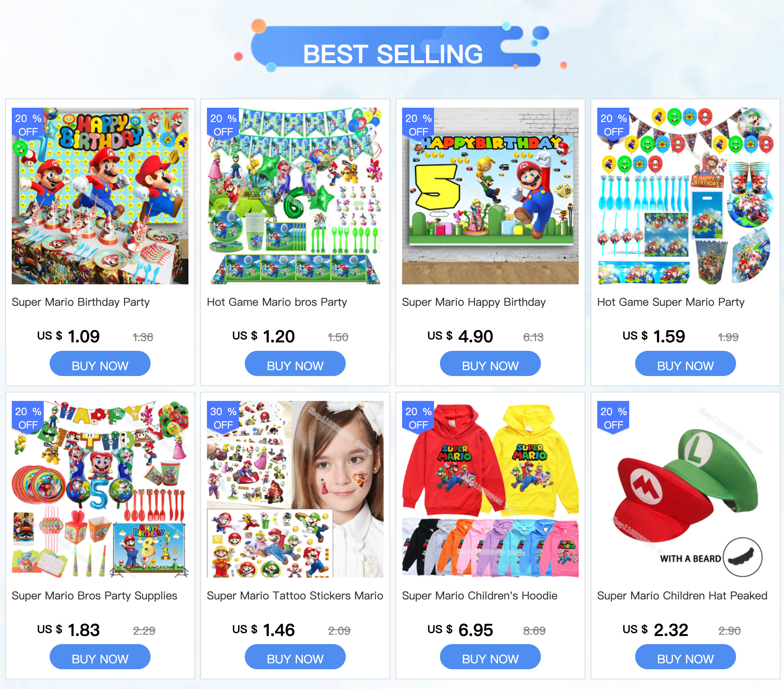Click BUY NOW for Super Mario Birthday Party
The height and width of the screenshot is (689, 784).
click(100, 364)
